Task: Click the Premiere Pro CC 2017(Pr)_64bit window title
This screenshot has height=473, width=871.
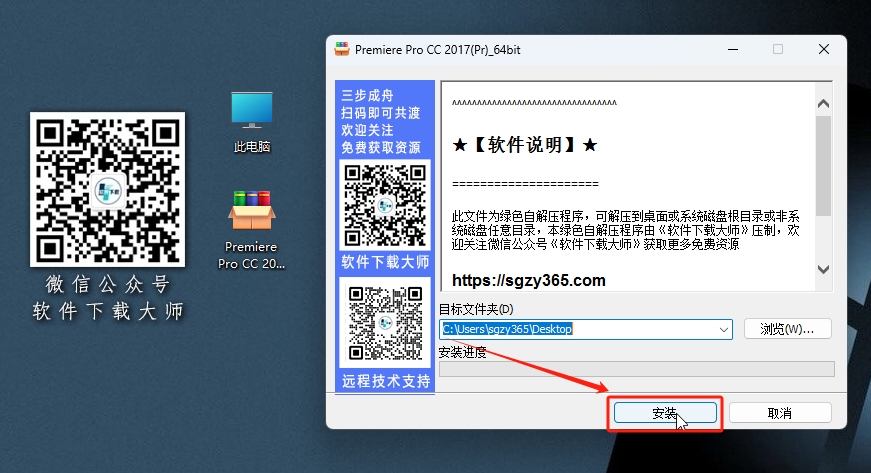Action: [x=438, y=50]
